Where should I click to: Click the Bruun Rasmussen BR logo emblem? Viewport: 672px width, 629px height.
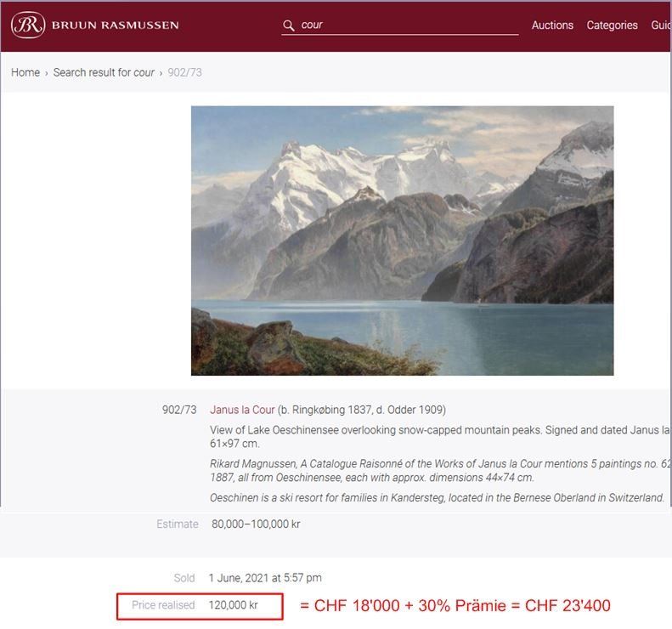[28, 25]
